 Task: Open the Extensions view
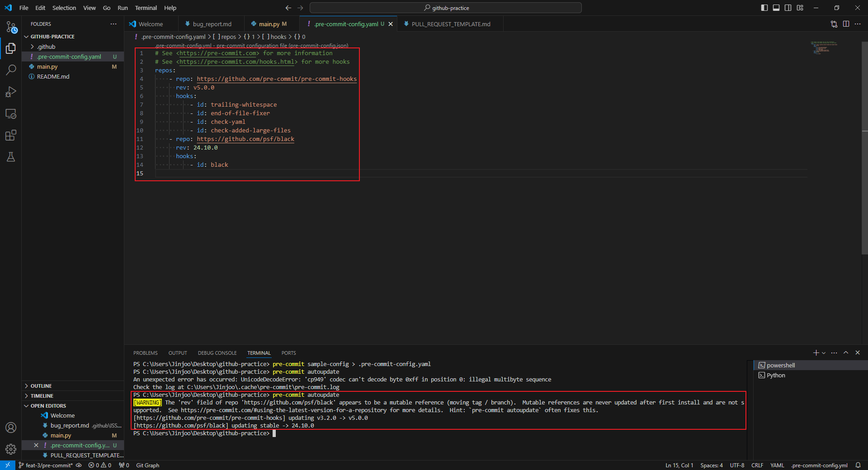[x=11, y=135]
